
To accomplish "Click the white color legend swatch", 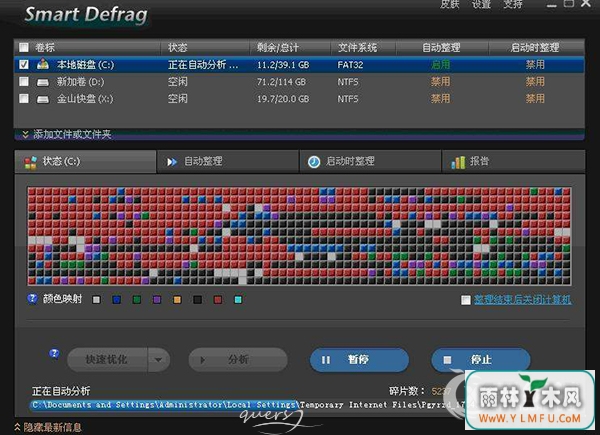I will click(96, 300).
